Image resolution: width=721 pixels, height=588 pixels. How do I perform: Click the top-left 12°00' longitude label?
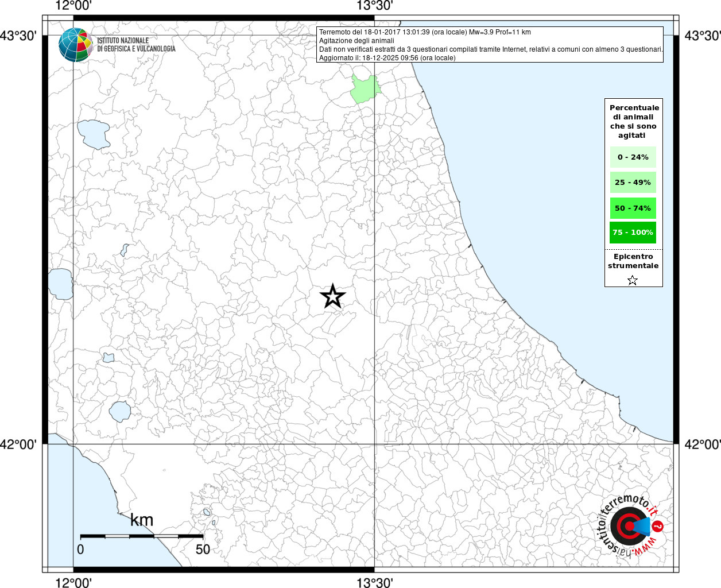[73, 6]
